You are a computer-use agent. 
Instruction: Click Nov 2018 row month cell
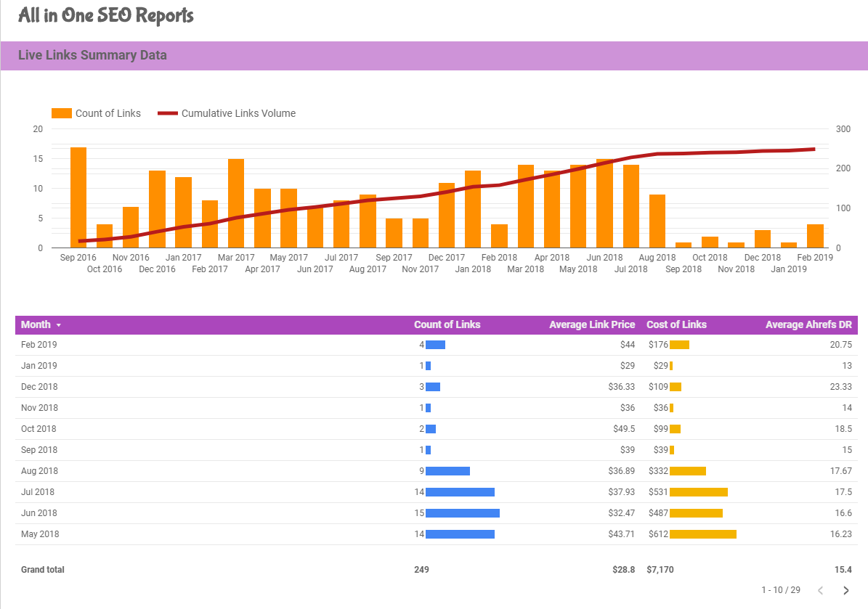coord(39,408)
